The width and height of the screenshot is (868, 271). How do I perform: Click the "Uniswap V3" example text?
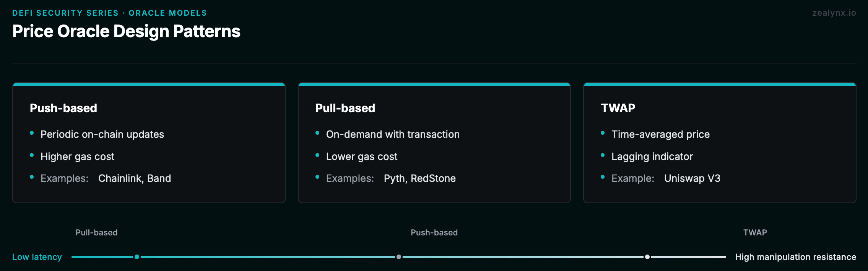click(x=692, y=178)
